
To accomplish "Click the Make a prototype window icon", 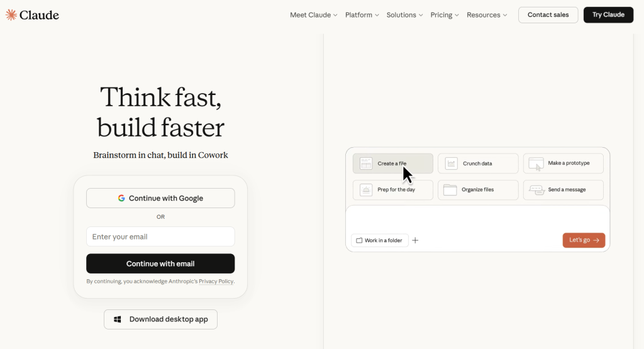I will pos(536,163).
